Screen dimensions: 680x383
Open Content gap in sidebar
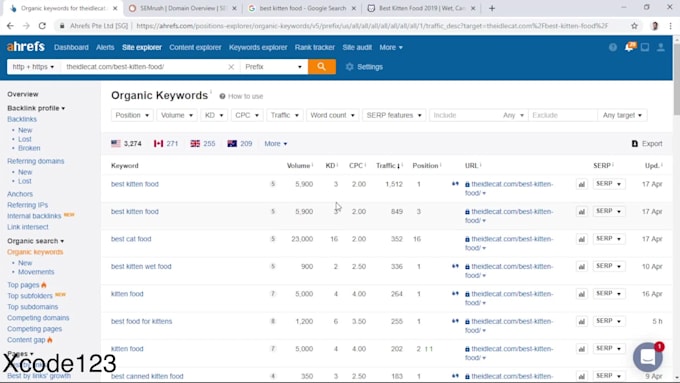pos(26,340)
